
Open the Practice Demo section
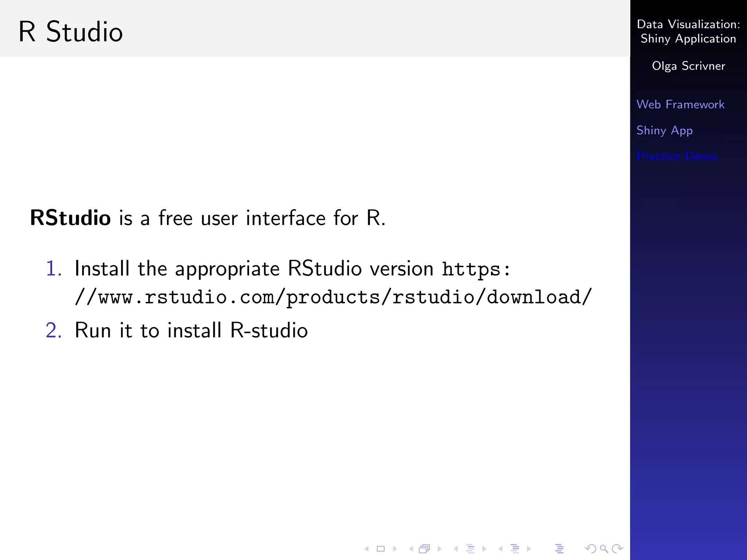pyautogui.click(x=677, y=156)
